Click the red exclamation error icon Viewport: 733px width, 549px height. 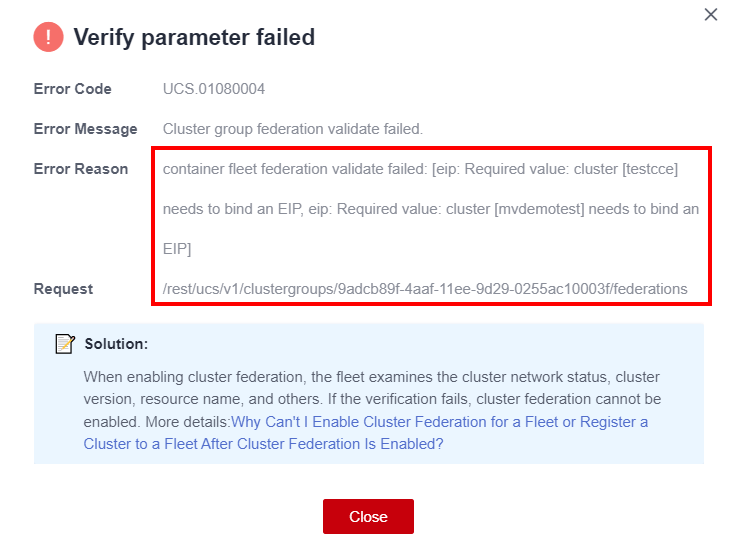point(48,38)
